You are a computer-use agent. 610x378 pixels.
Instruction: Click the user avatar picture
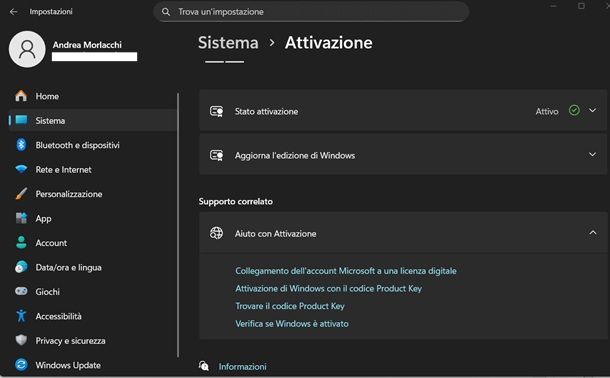click(27, 49)
